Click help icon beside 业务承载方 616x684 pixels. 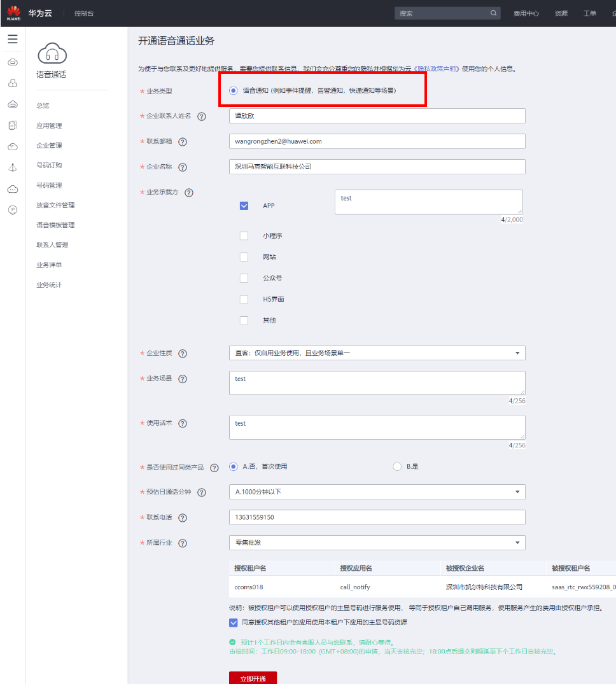point(188,193)
